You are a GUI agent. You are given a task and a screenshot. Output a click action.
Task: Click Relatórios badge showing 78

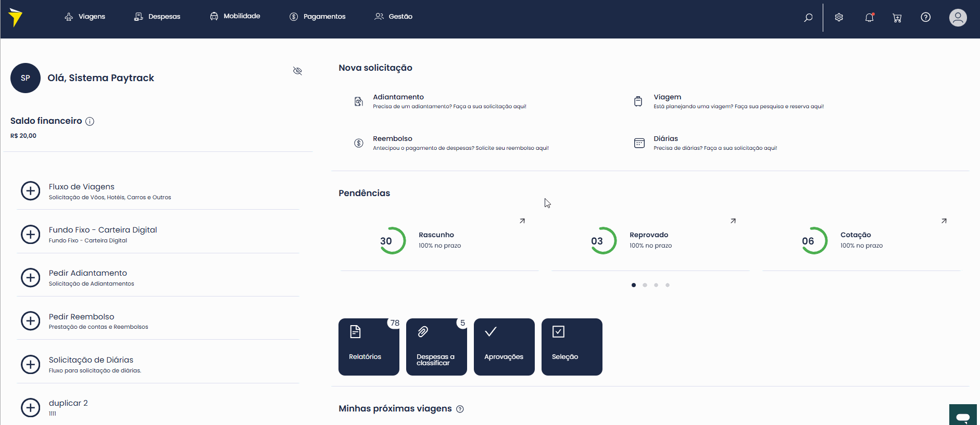395,323
